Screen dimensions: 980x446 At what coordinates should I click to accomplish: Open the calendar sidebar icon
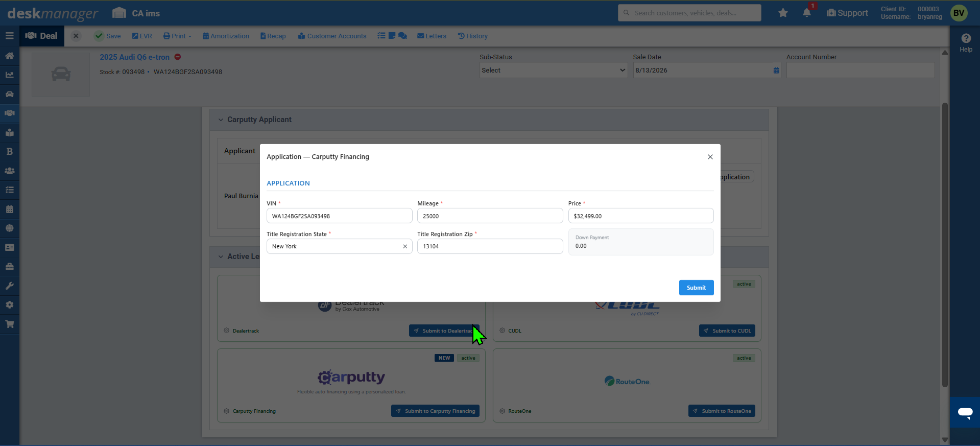[9, 209]
